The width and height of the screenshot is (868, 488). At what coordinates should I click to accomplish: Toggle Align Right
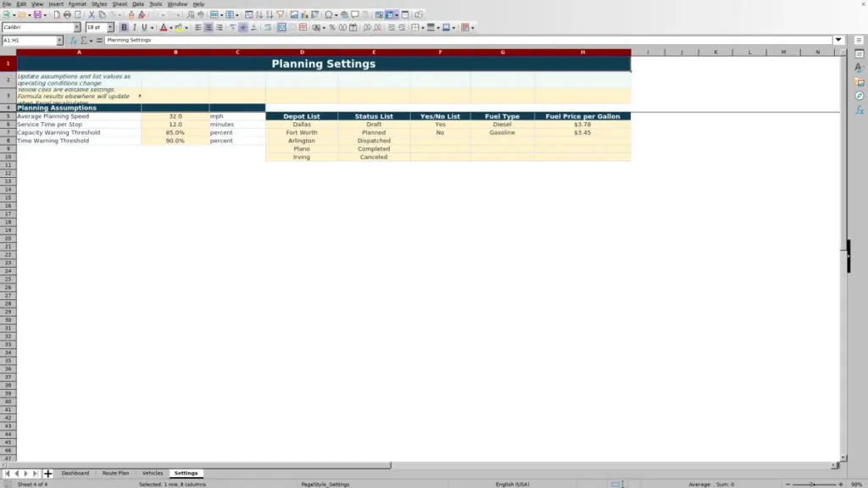(220, 27)
